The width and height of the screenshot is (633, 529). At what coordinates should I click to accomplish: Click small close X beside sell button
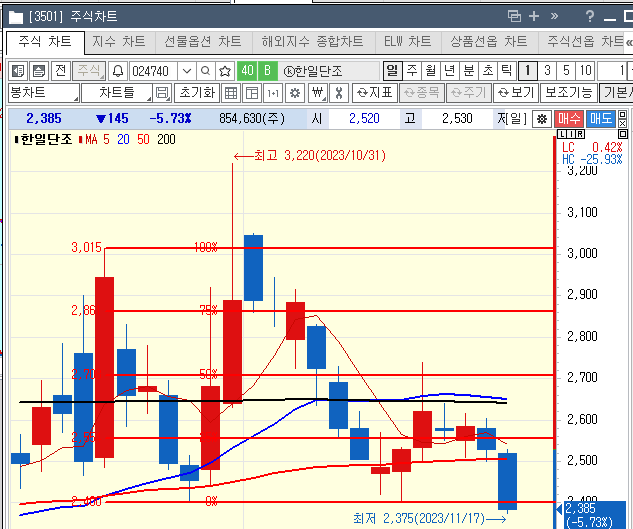pyautogui.click(x=622, y=124)
